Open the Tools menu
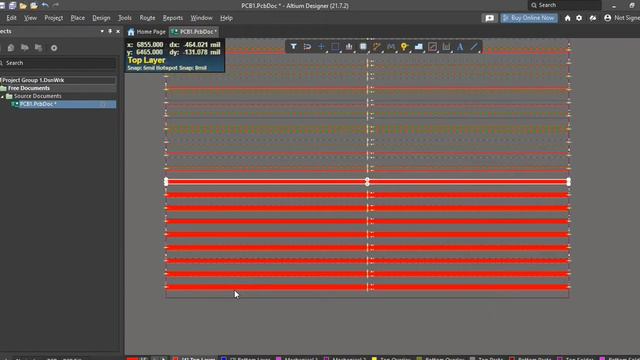This screenshot has height=360, width=640. [124, 18]
